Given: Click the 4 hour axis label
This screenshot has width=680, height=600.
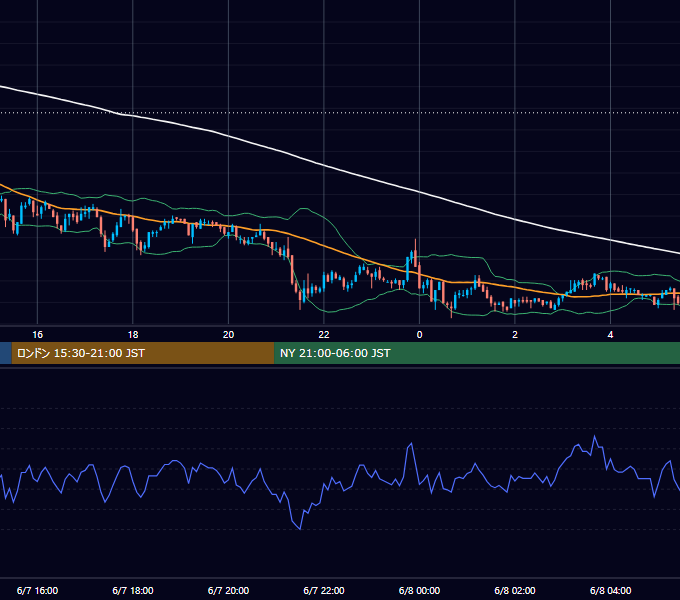Looking at the screenshot, I should 610,335.
